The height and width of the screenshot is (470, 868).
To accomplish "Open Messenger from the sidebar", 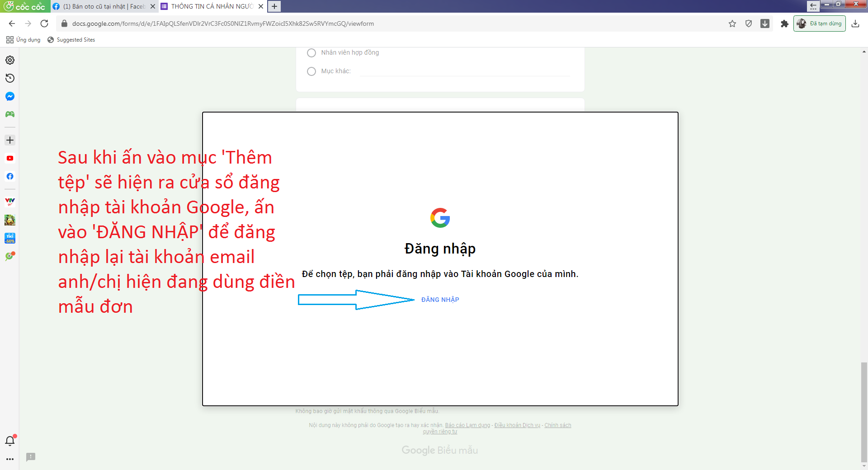I will pos(10,96).
